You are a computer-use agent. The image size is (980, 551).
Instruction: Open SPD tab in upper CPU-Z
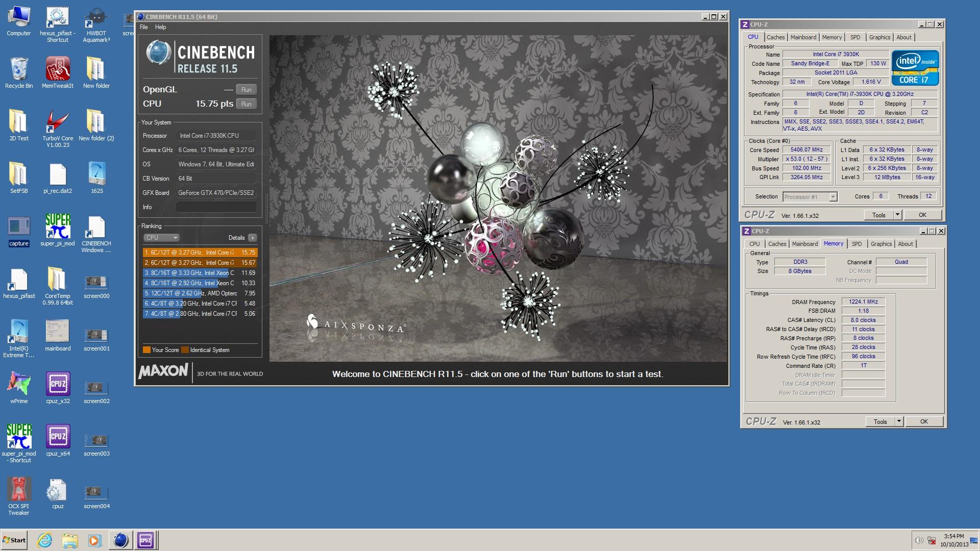coord(855,37)
